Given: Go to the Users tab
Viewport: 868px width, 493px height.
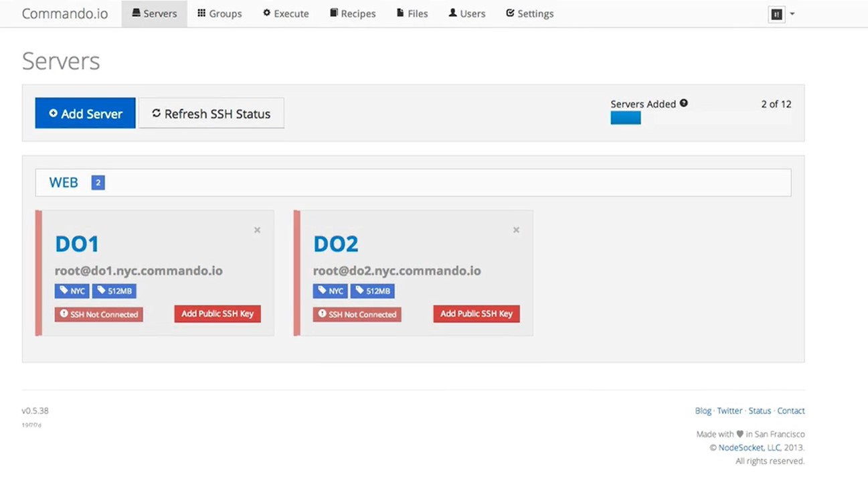Looking at the screenshot, I should (x=467, y=13).
